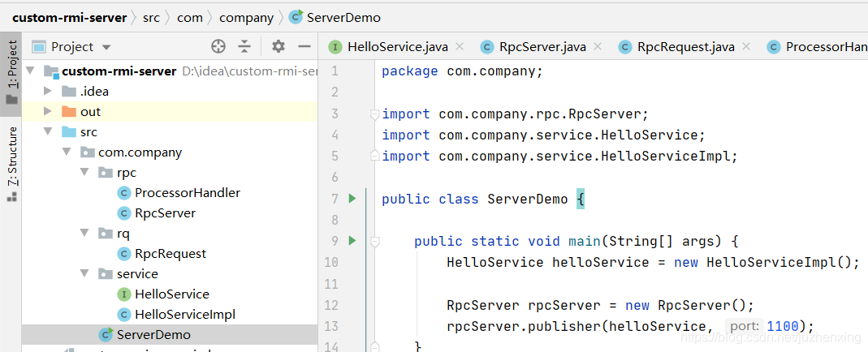Viewport: 868px width, 352px height.
Task: Expand the out folder arrow
Action: click(48, 112)
